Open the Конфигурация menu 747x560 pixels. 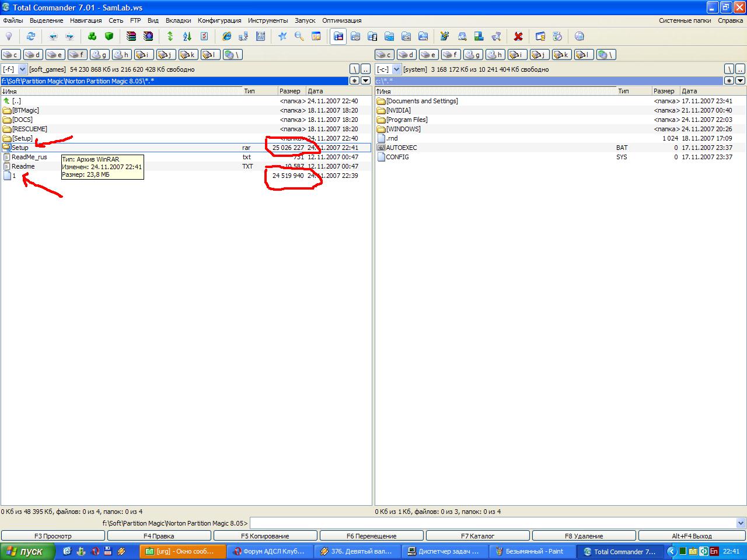click(219, 20)
